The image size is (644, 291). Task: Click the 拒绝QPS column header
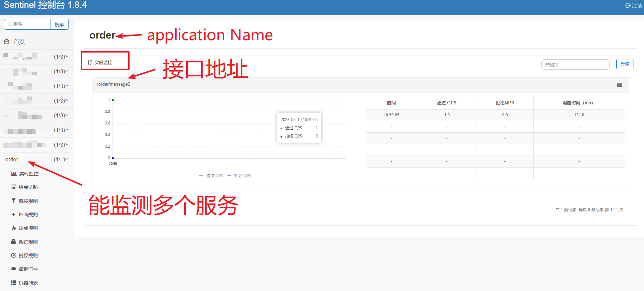pyautogui.click(x=505, y=103)
